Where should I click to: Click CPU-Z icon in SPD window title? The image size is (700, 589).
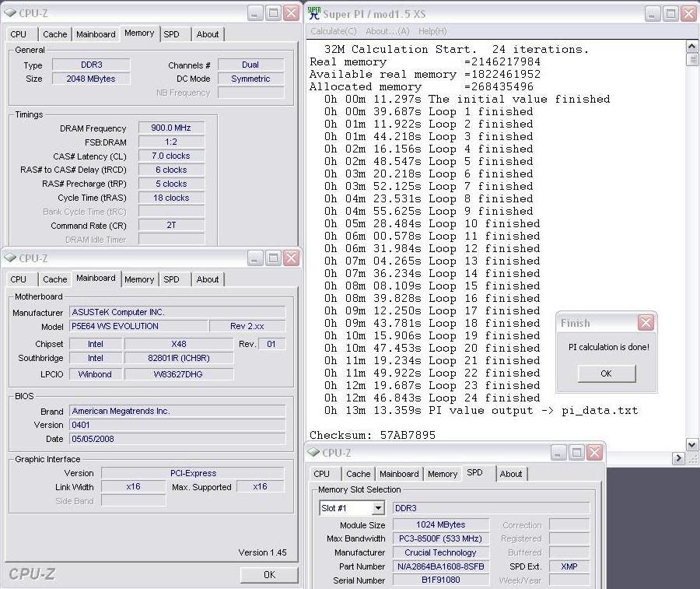[x=314, y=452]
